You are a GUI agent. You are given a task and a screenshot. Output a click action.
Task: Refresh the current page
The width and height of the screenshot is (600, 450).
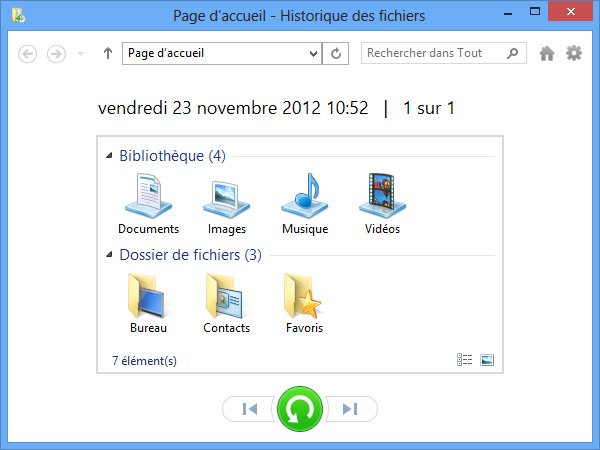point(336,53)
